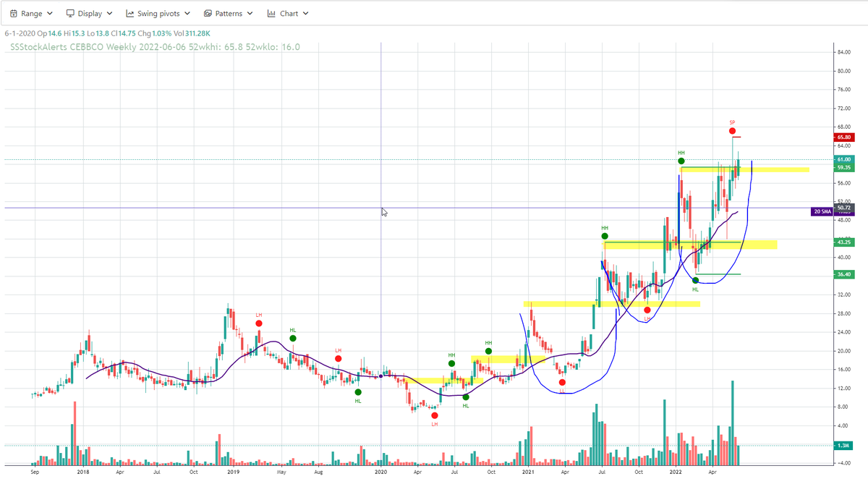Screen dimensions: 868x479
Task: Click the purple 20 SMA label
Action: [x=822, y=211]
